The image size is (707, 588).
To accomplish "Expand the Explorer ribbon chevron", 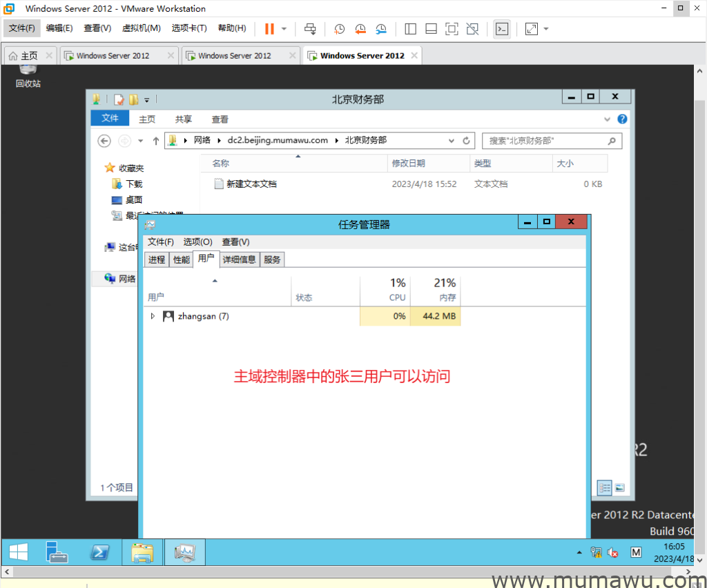I will tap(607, 119).
